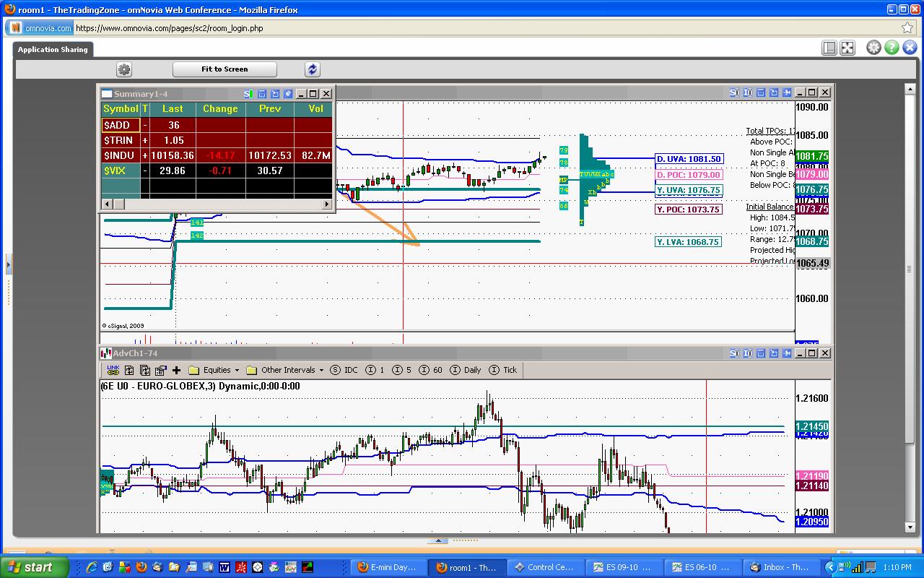Expand the bottom panel arrow handle
The image size is (924, 578).
pos(437,540)
